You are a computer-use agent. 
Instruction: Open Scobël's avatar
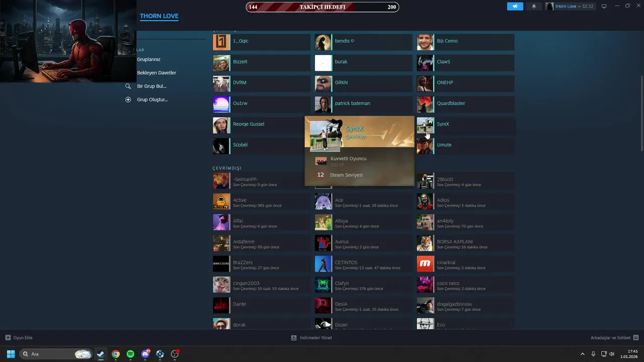tap(221, 145)
